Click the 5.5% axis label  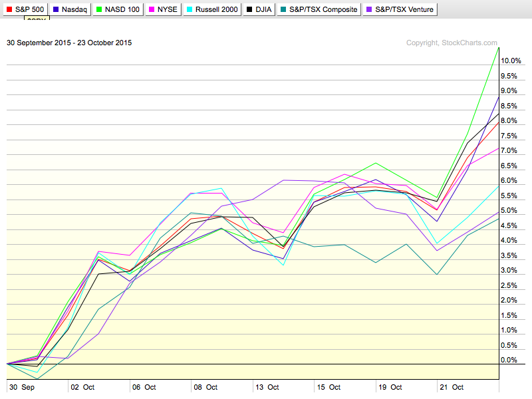(509, 196)
